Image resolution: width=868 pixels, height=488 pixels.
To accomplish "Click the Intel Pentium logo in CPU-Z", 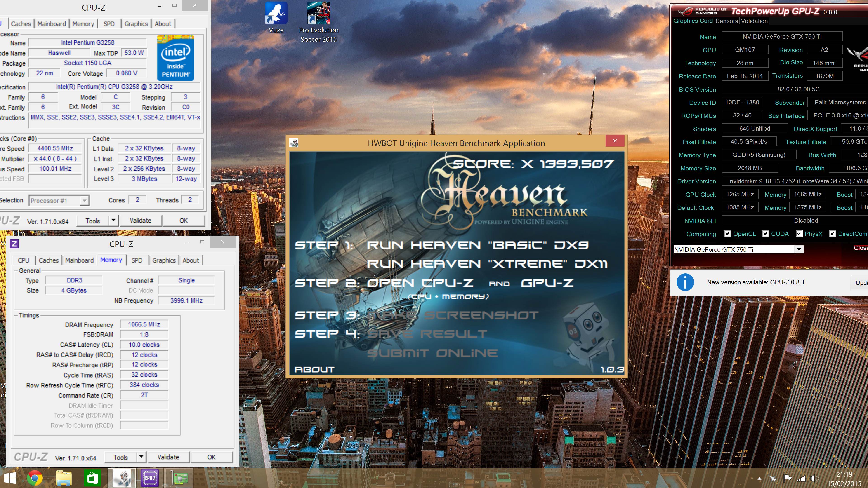I will (176, 58).
